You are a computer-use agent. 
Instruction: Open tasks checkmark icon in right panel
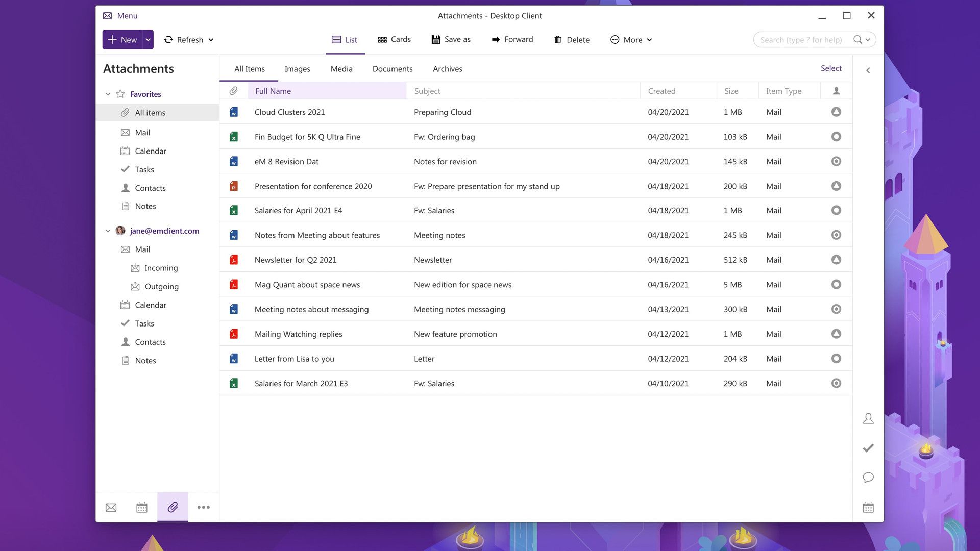[868, 448]
